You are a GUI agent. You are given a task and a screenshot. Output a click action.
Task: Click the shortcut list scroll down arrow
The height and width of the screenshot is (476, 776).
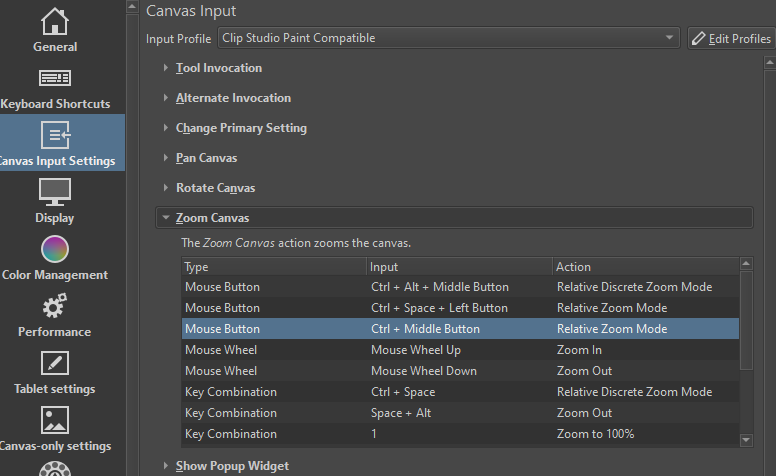745,439
